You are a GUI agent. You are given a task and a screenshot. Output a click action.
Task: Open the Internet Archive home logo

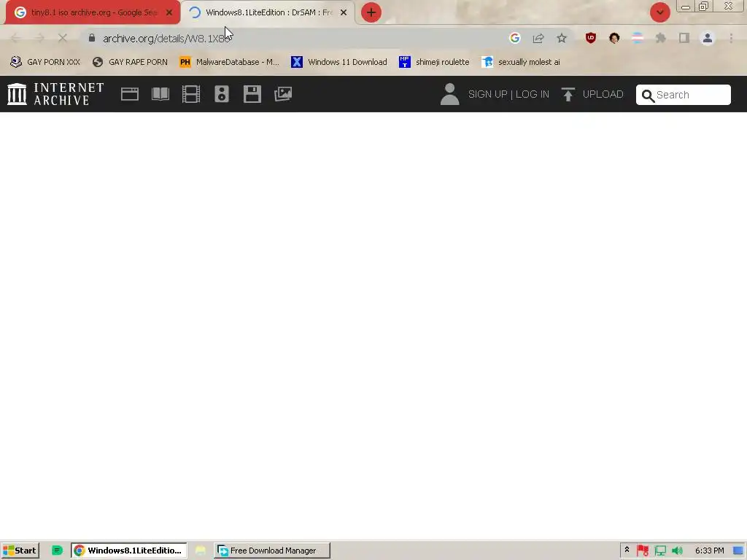click(55, 94)
